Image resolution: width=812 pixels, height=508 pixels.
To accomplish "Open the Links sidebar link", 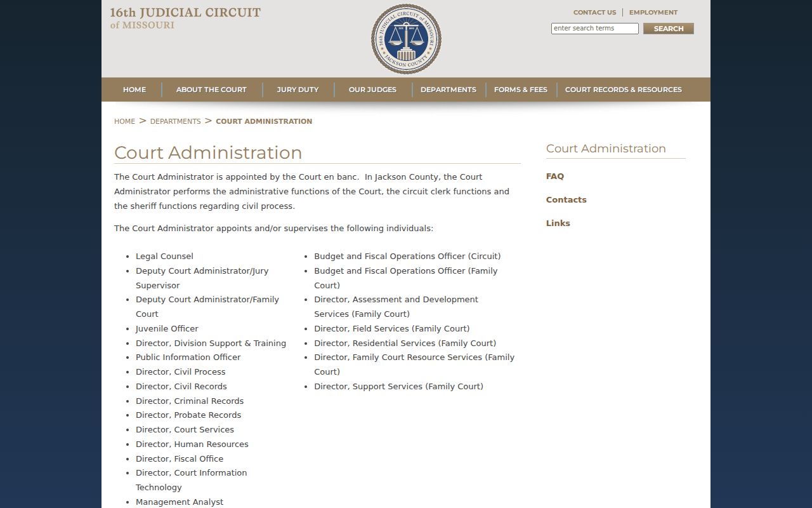I will [x=558, y=224].
